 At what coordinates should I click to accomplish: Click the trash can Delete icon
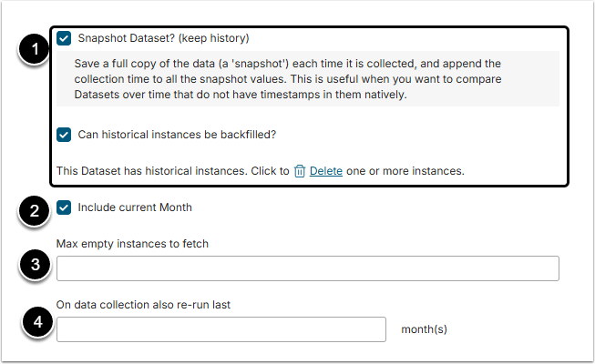[300, 170]
